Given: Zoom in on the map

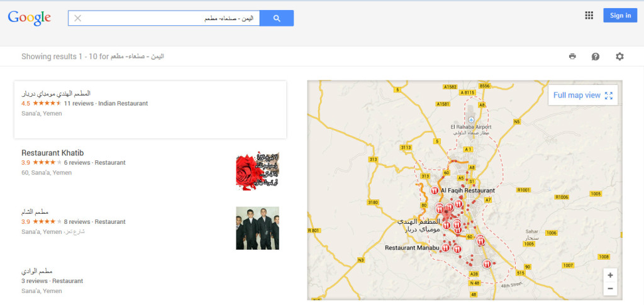Looking at the screenshot, I should click(610, 275).
